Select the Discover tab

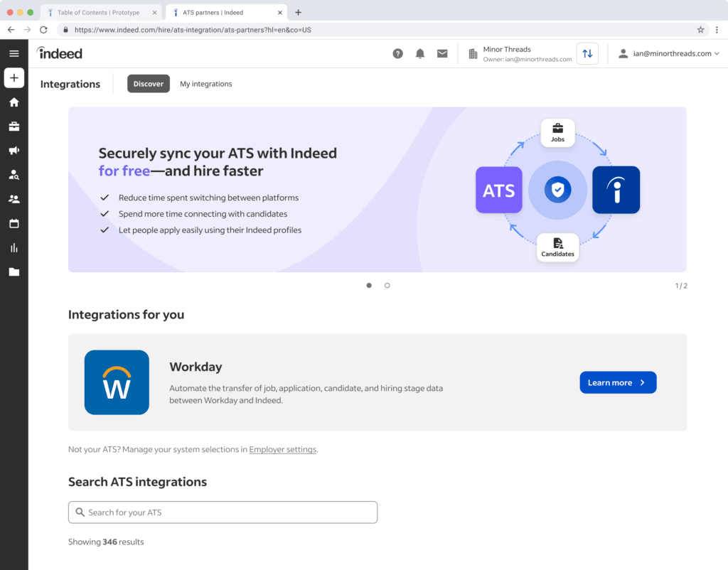pyautogui.click(x=149, y=84)
